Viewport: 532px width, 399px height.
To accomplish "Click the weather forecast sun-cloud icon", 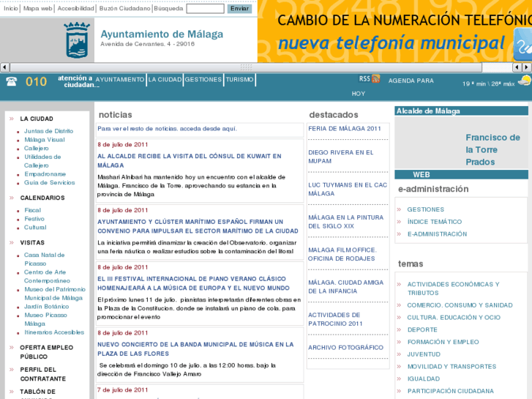I will (525, 81).
